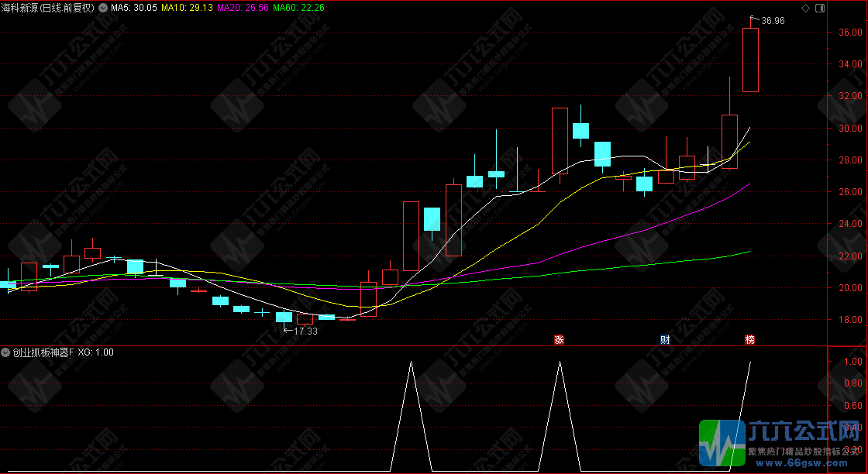Open the dropdown beside 海科新源 chart title

pyautogui.click(x=103, y=8)
